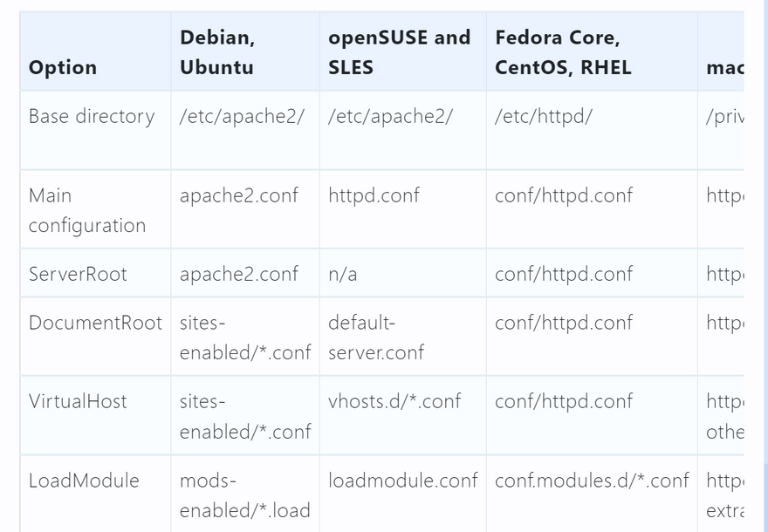Click the "vhosts.d/*.conf" cell
Image resolution: width=768 pixels, height=532 pixels.
(x=394, y=401)
